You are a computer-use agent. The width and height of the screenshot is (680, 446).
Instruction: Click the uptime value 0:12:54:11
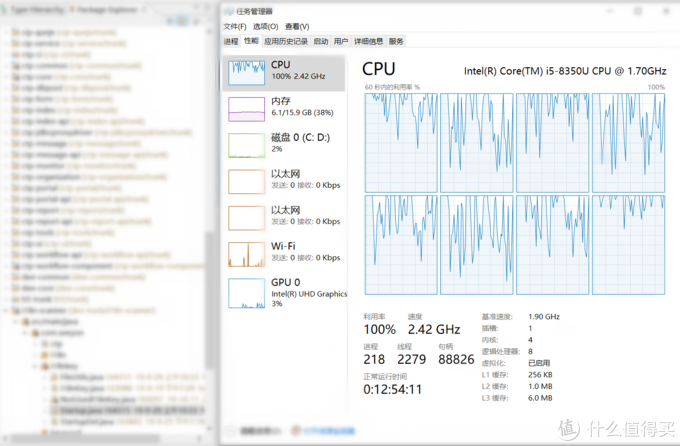click(x=392, y=389)
